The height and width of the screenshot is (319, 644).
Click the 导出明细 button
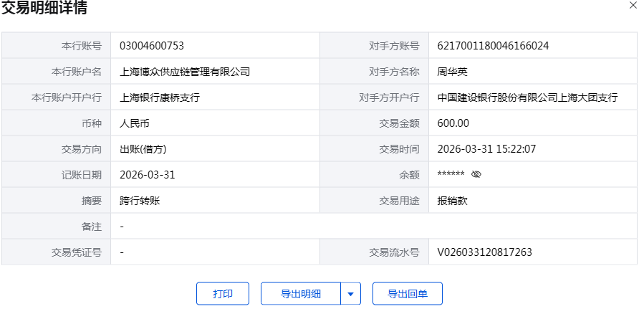[x=300, y=294]
